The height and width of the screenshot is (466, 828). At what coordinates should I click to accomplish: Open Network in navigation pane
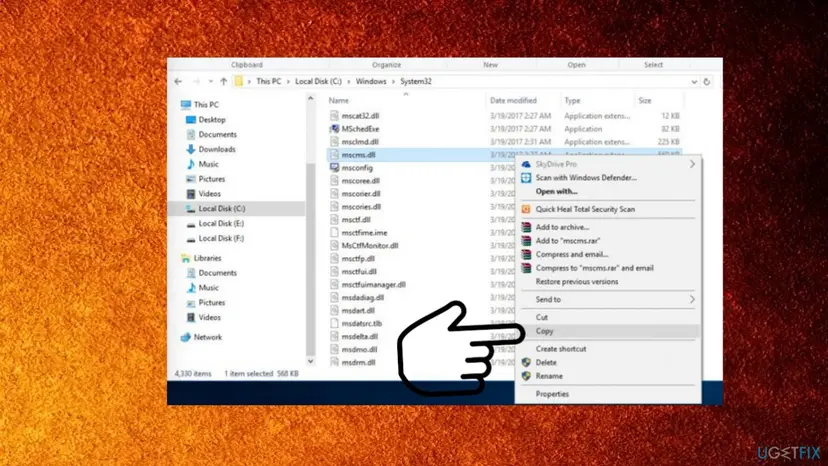point(201,337)
